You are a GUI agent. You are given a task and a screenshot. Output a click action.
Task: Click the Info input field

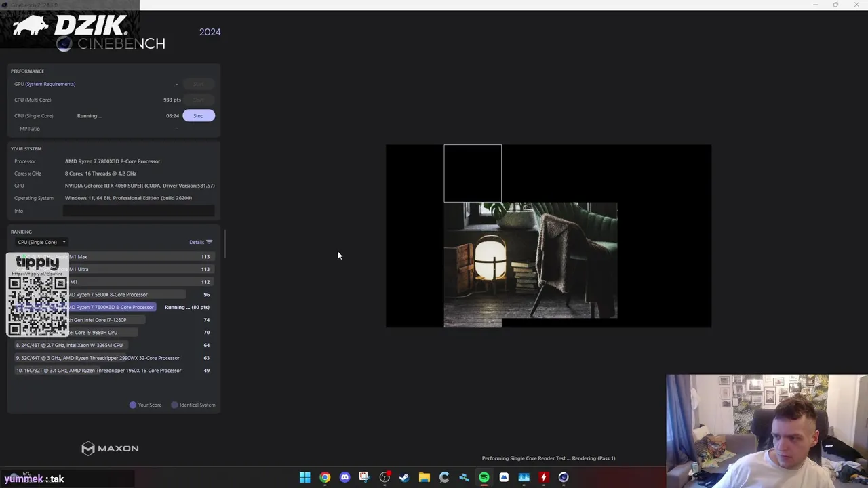pos(138,211)
